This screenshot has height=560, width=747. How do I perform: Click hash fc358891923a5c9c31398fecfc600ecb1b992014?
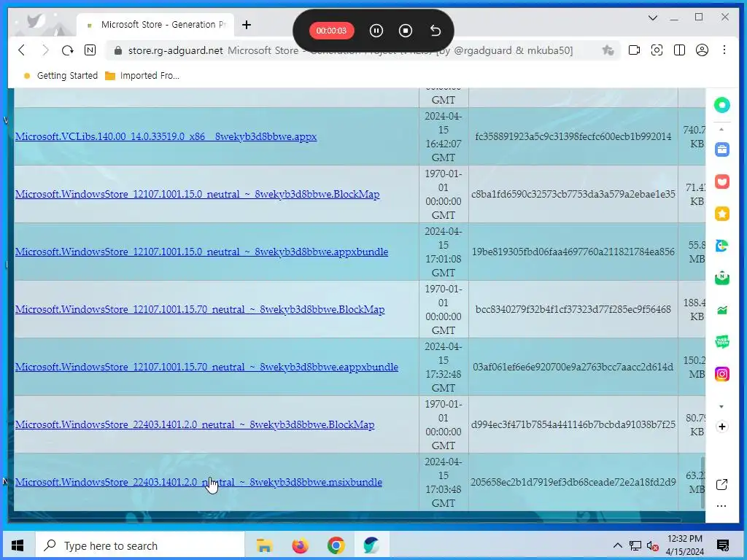click(x=573, y=136)
